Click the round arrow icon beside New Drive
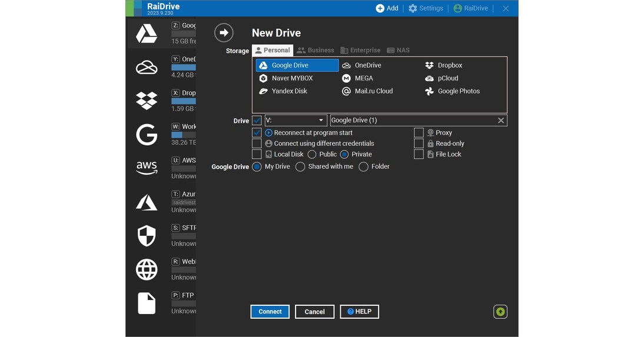Viewport: 644px width, 337px height. pyautogui.click(x=224, y=33)
